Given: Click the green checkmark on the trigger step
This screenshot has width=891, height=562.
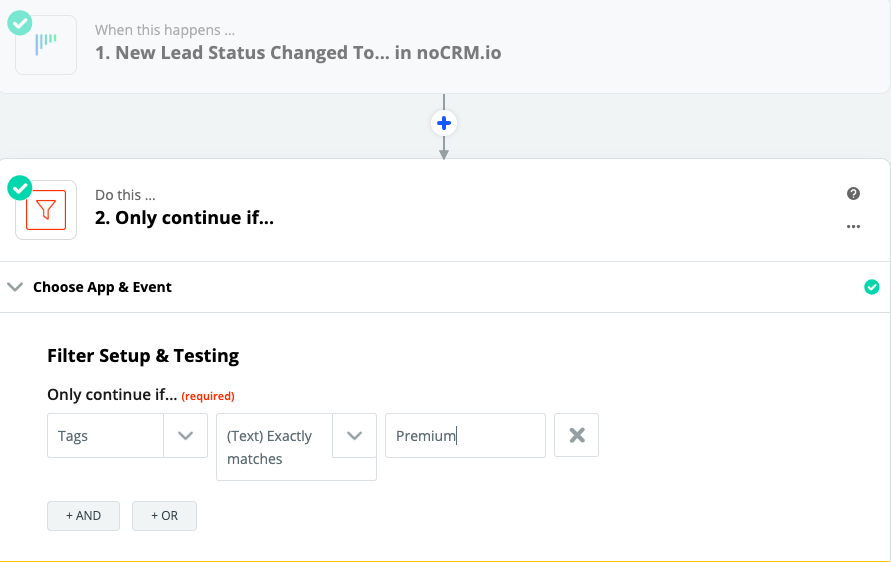Looking at the screenshot, I should click(x=18, y=22).
